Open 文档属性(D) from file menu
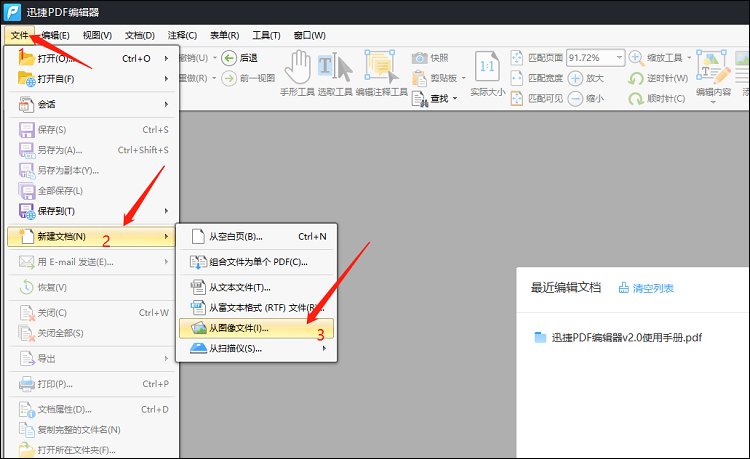This screenshot has width=750, height=459. tap(93, 409)
